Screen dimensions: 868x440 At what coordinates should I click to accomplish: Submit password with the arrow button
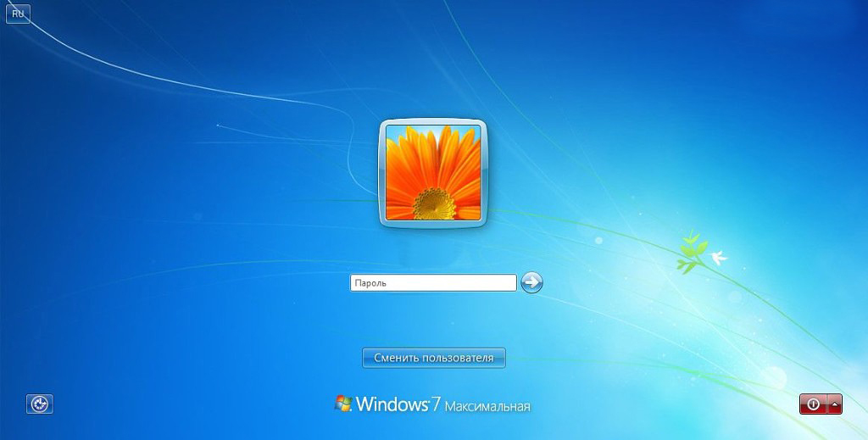tap(531, 282)
